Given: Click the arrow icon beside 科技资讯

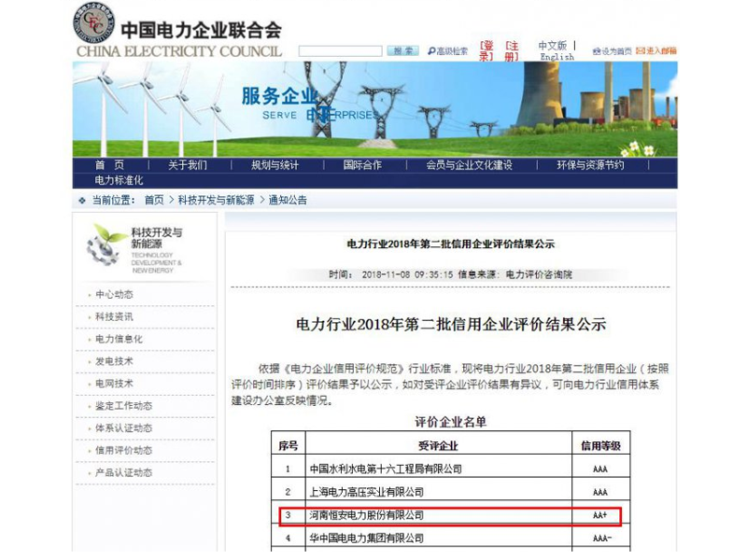Looking at the screenshot, I should click(x=89, y=318).
